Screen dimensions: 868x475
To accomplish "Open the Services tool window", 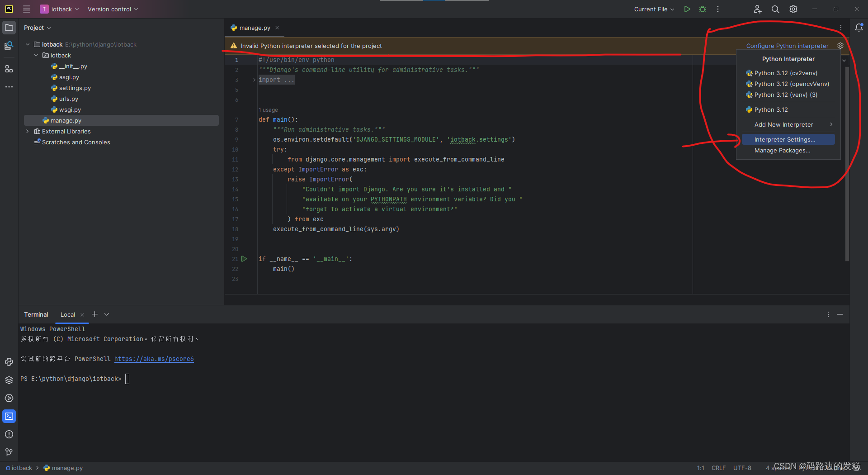I will (x=9, y=398).
